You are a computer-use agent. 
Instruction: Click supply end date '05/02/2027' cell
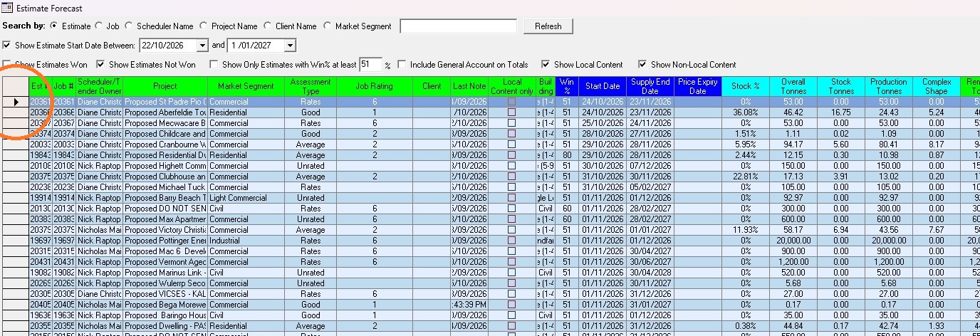click(650, 187)
